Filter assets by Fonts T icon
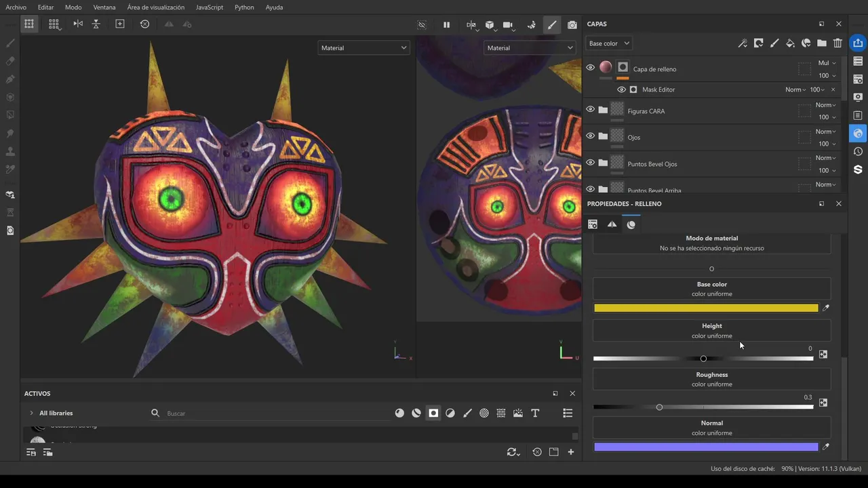This screenshot has height=488, width=868. pos(535,413)
